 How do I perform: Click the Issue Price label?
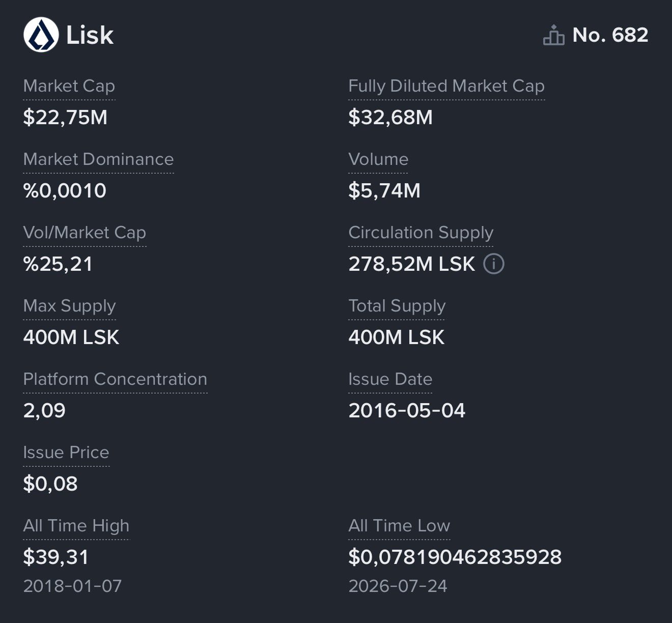coord(66,452)
